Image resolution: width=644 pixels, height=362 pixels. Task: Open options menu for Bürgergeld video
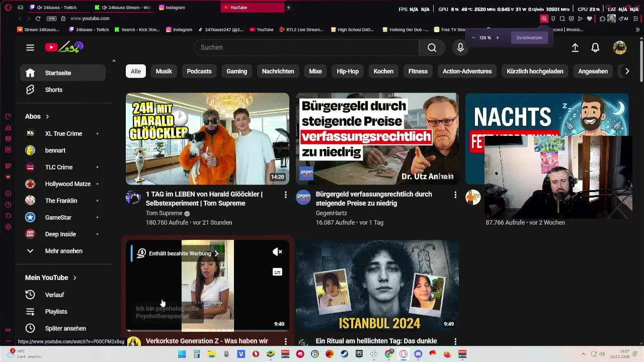click(x=455, y=195)
